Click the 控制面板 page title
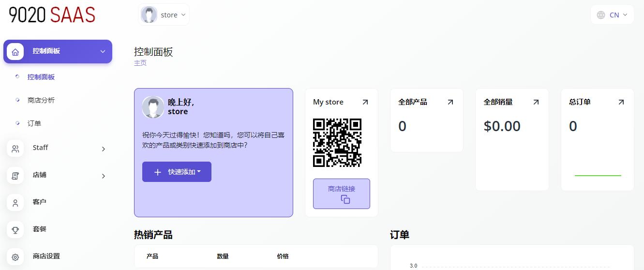Viewport: 644px width, 270px height. coord(153,52)
